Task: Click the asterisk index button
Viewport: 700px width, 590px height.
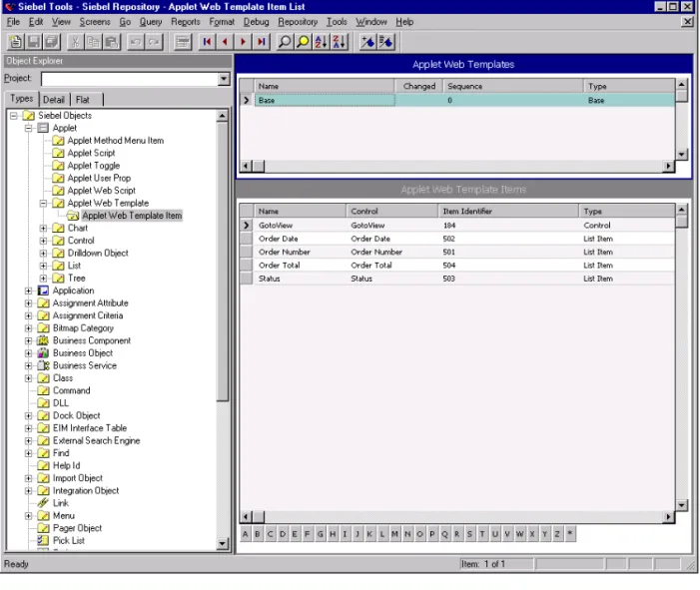Action: [570, 534]
